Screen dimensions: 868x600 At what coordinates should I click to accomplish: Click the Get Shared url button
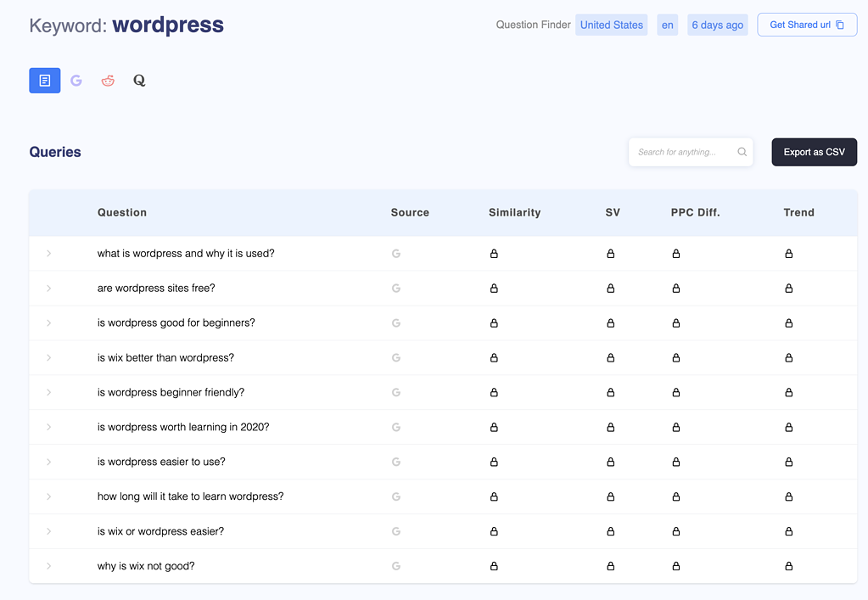click(x=807, y=25)
